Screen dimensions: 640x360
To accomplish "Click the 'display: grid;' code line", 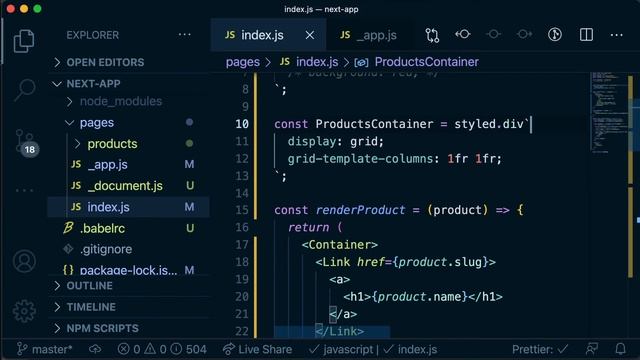I will coord(336,141).
